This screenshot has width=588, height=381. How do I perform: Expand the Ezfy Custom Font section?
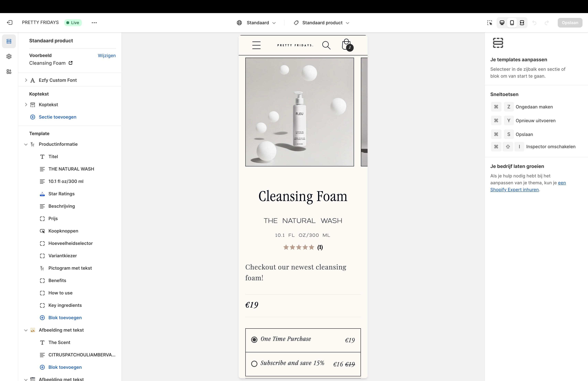(x=26, y=80)
